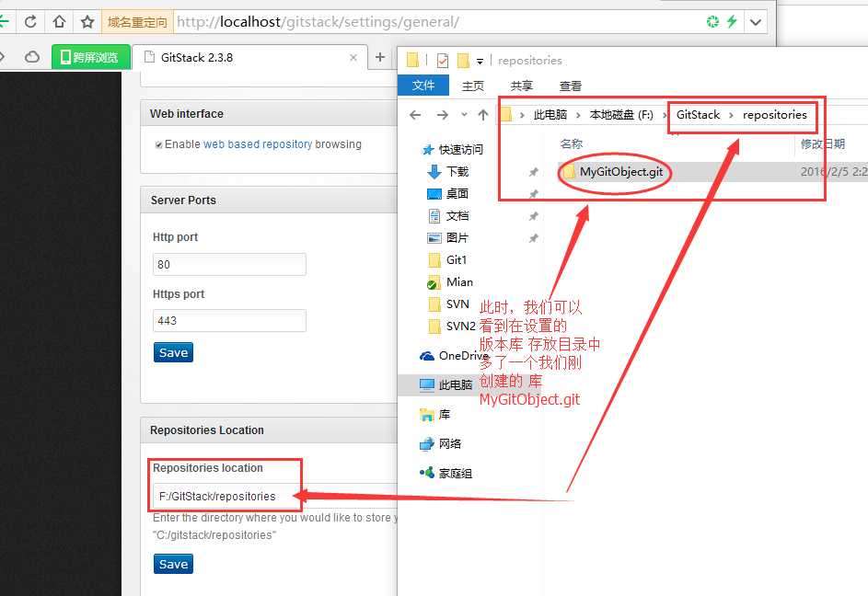Open the 桌面 quick access folder
The image size is (868, 596).
coord(457,194)
